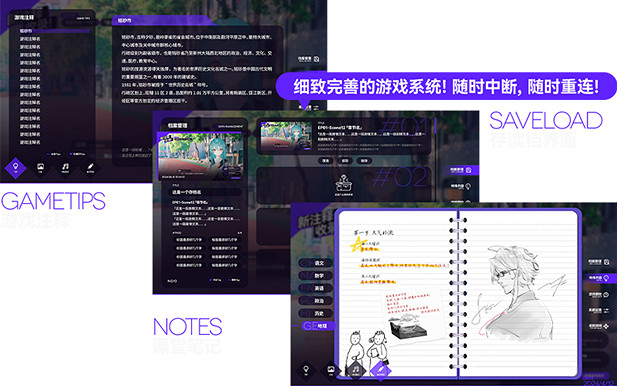The width and height of the screenshot is (617, 386).
Task: Open the picture gallery icon in Game Tips screen
Action: [x=40, y=168]
